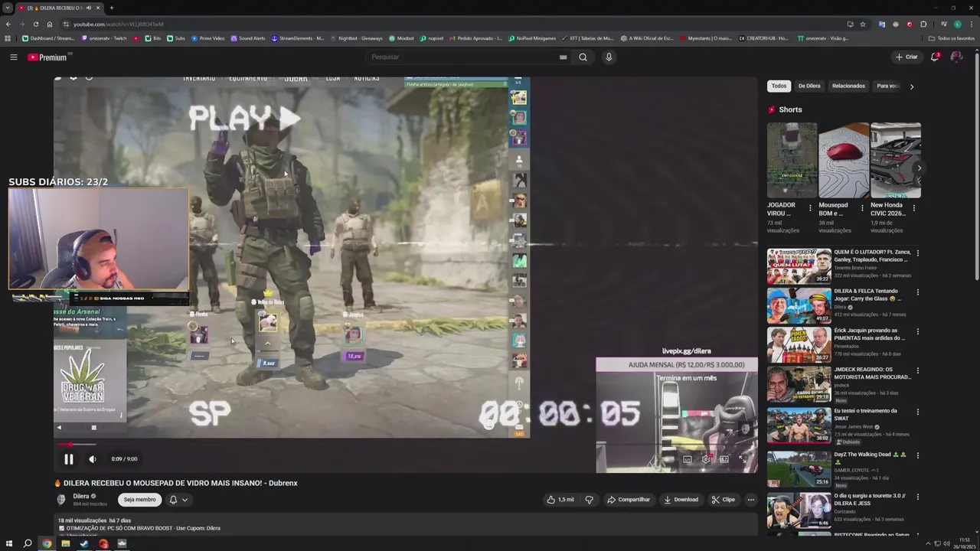
Task: Open options for DayZ video
Action: 917,455
